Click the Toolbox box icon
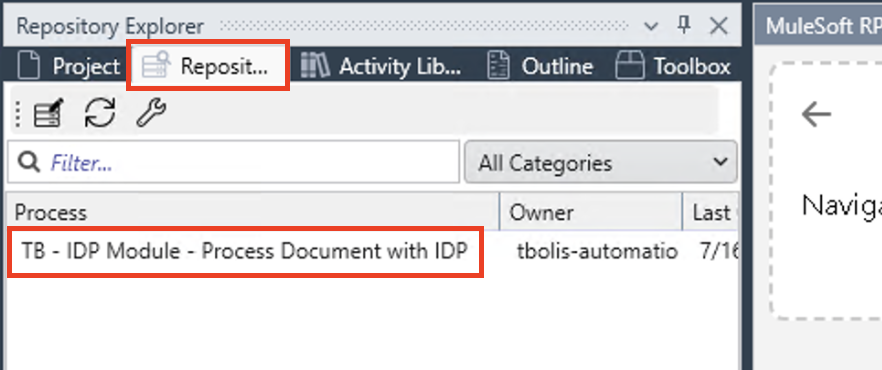The height and width of the screenshot is (370, 882). tap(630, 66)
